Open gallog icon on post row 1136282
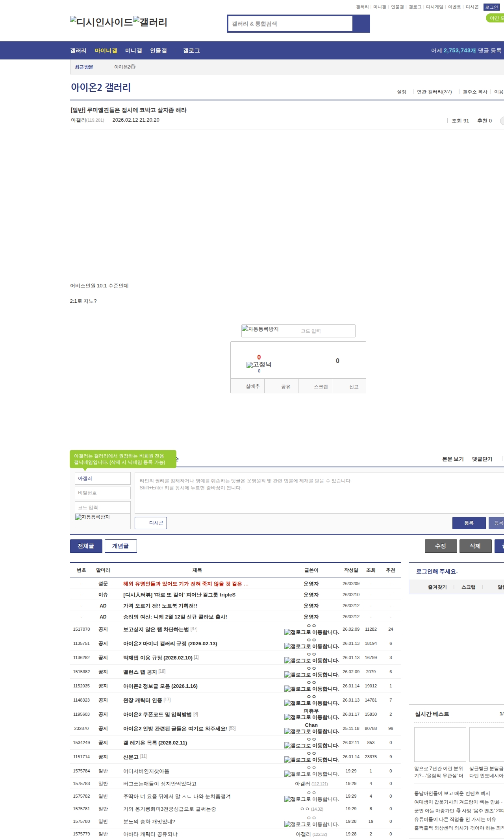Screen dimensions: 504x839 pos(311,661)
